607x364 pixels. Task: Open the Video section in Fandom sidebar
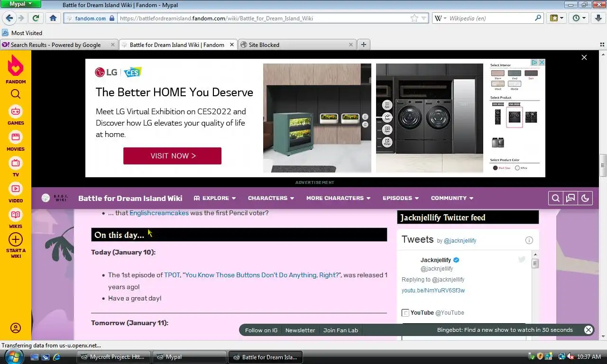tap(16, 192)
